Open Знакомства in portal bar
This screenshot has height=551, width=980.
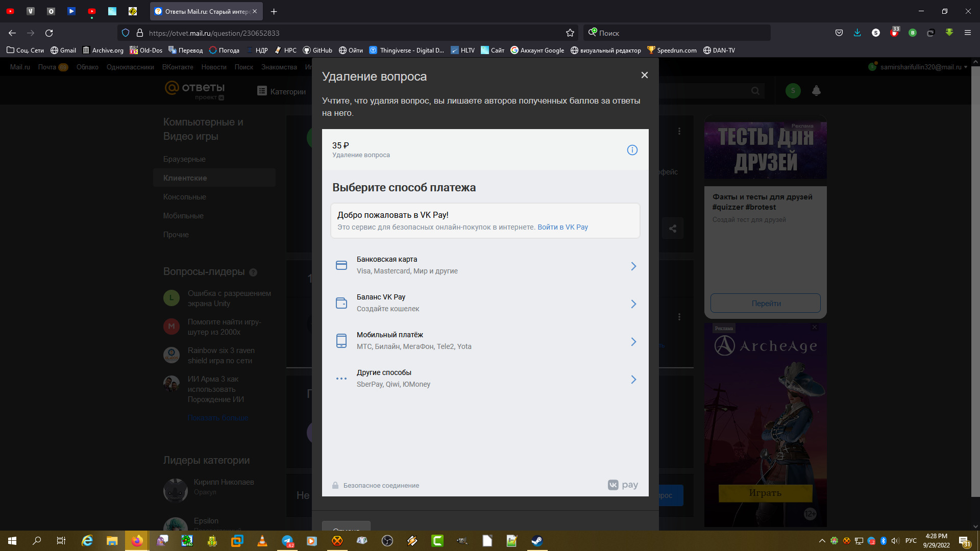(279, 67)
